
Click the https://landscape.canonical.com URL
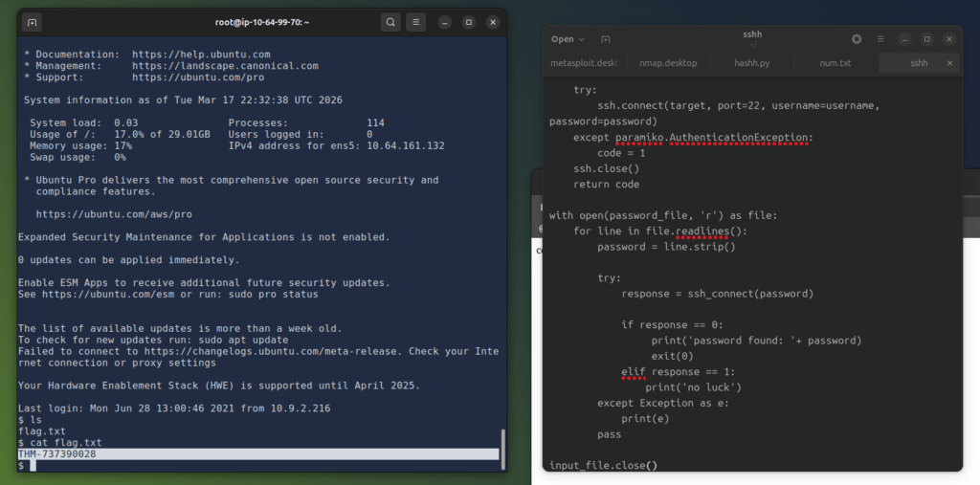click(x=225, y=66)
